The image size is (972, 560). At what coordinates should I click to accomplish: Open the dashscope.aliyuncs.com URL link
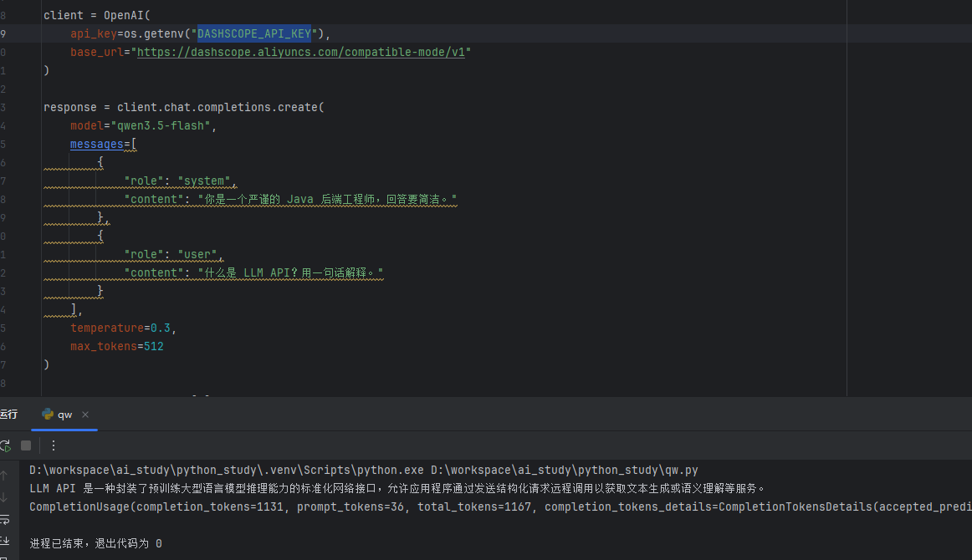300,52
